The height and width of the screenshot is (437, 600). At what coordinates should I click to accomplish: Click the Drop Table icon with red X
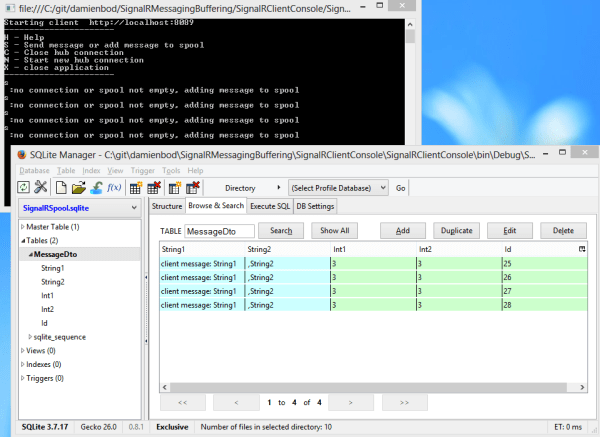(x=154, y=188)
